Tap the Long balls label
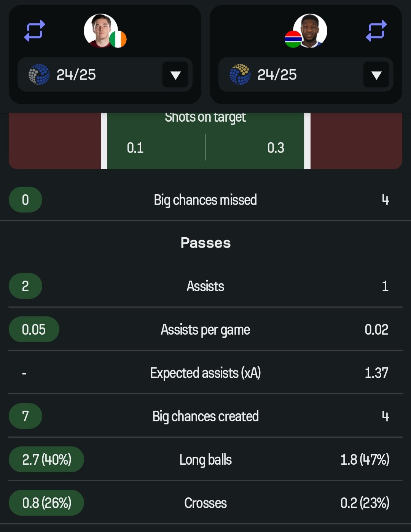Screen dimensions: 411x532 [x=205, y=460]
